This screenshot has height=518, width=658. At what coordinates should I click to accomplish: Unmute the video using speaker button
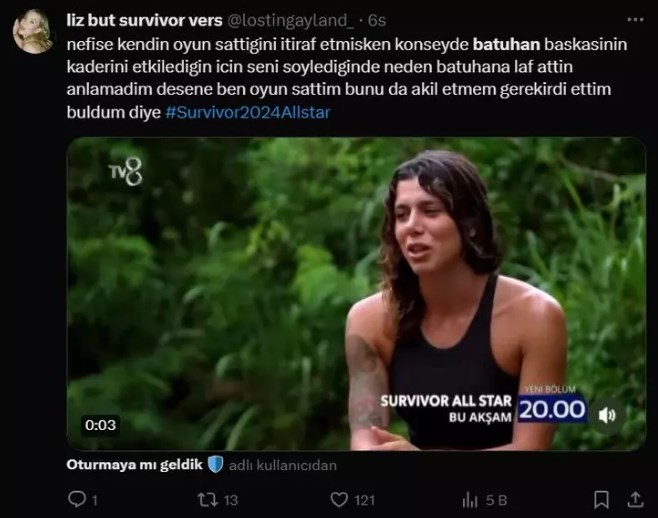click(x=607, y=416)
